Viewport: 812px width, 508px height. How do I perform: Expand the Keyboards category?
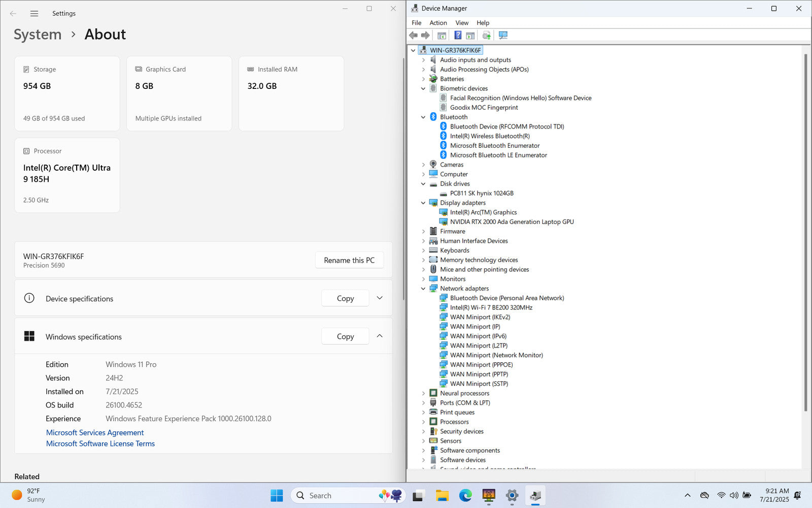(x=423, y=250)
